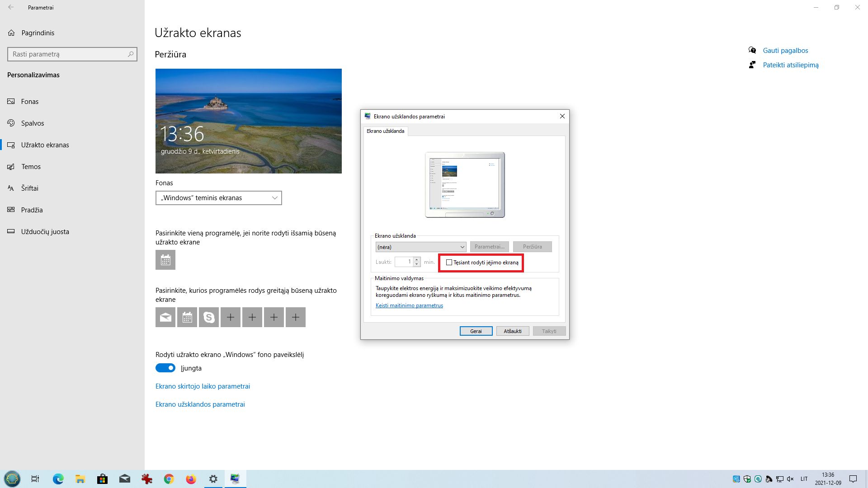Increase wait minutes with up stepper
The height and width of the screenshot is (488, 868).
417,260
